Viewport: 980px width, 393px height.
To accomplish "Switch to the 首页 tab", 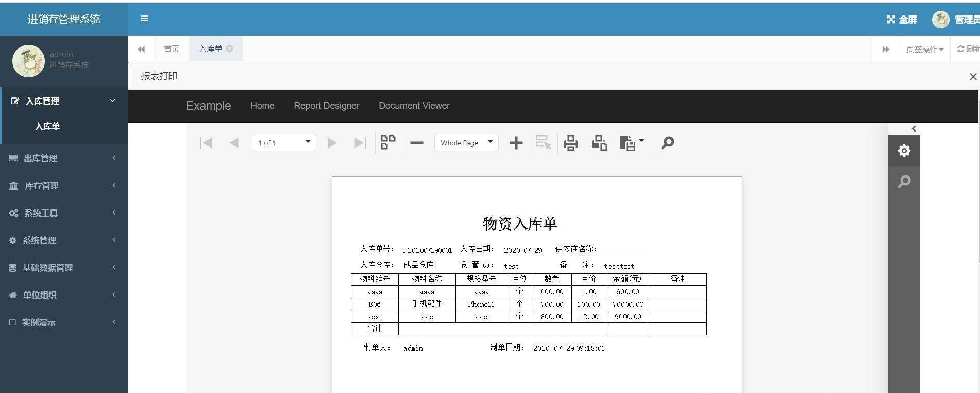I will [171, 49].
